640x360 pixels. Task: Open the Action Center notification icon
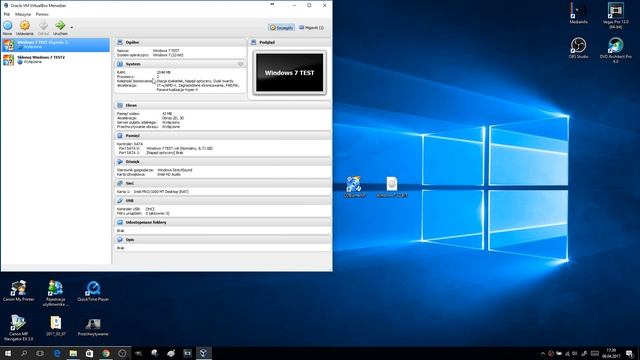[x=630, y=353]
